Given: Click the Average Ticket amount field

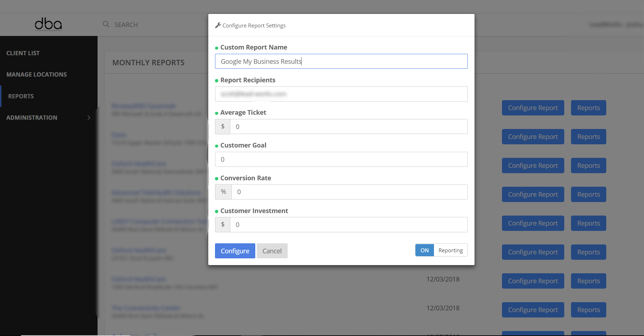Looking at the screenshot, I should pos(348,126).
